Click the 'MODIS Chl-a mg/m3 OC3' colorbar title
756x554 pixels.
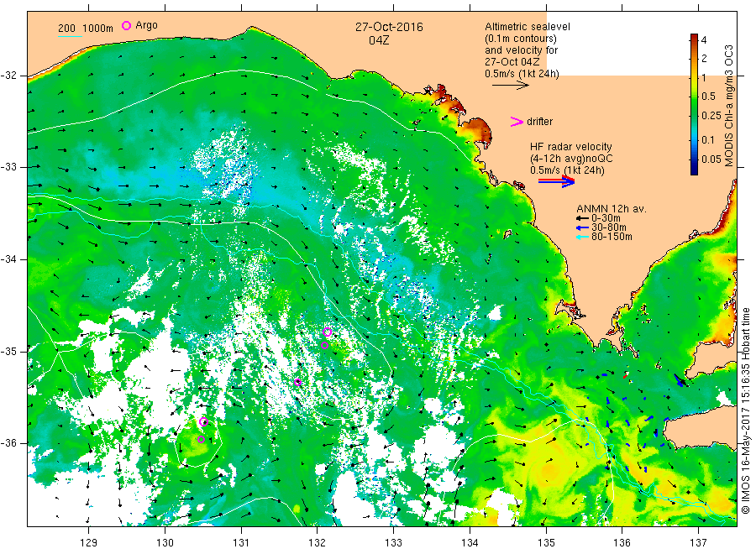click(728, 106)
